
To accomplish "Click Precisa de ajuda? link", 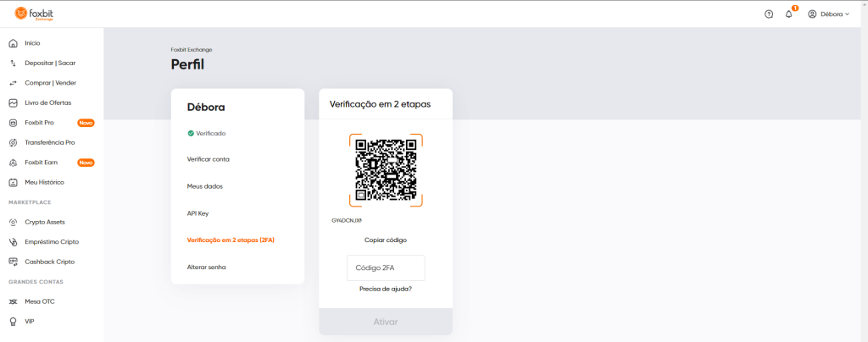I will [x=386, y=289].
